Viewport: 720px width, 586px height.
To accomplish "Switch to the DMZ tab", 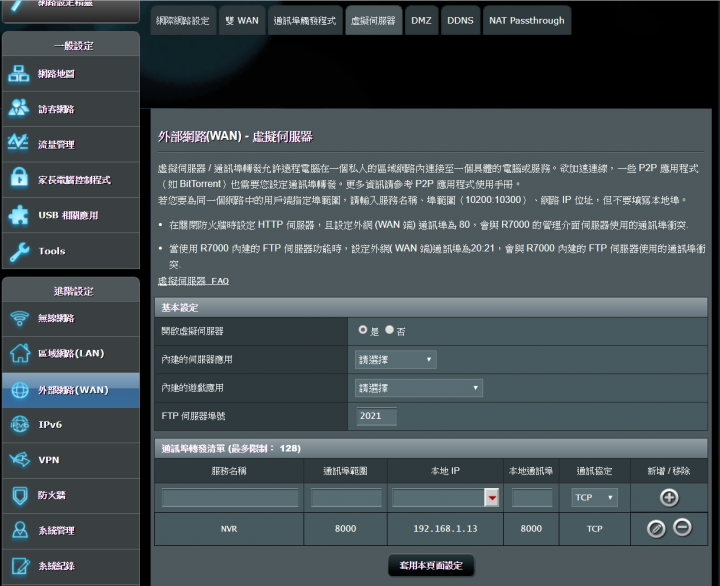I will pos(421,20).
